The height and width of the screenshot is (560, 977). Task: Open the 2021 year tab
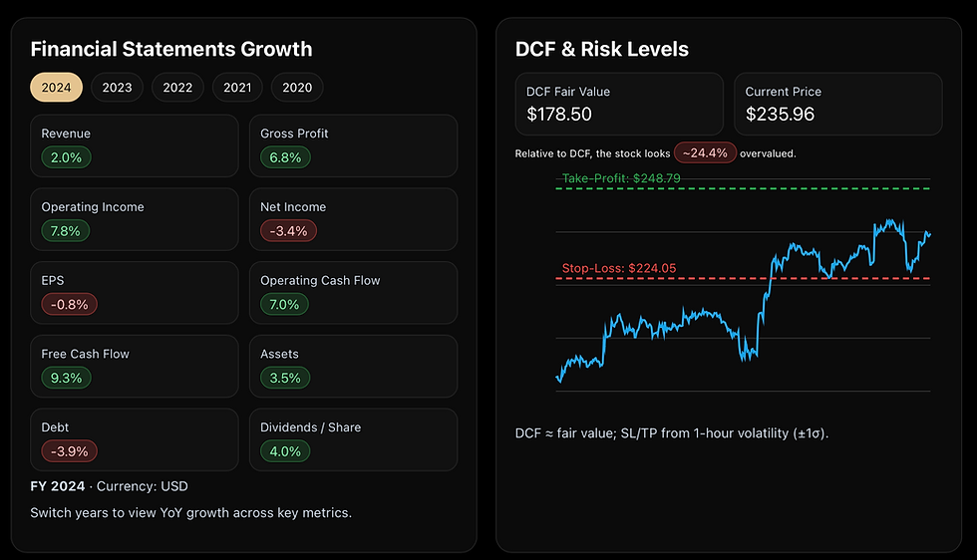click(x=237, y=88)
